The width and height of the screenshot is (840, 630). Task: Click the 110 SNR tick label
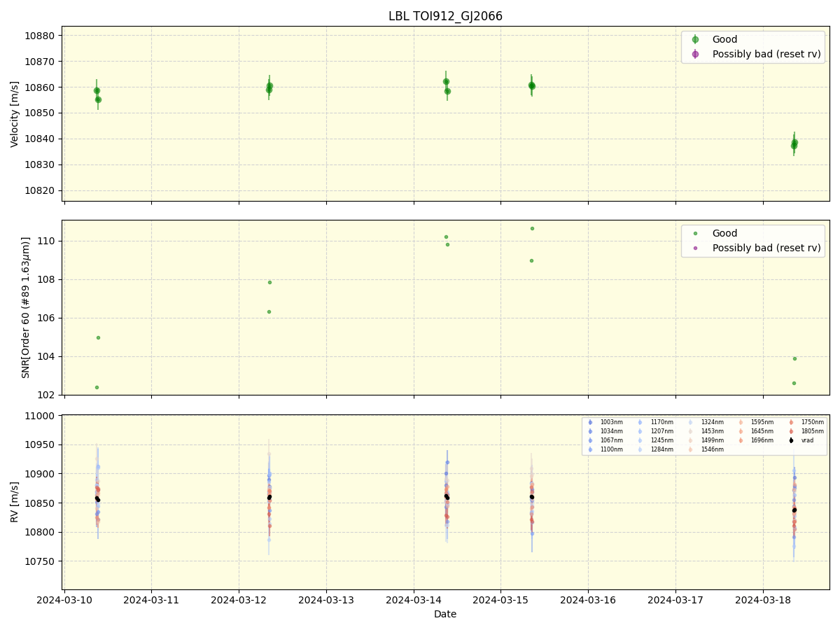click(x=47, y=241)
